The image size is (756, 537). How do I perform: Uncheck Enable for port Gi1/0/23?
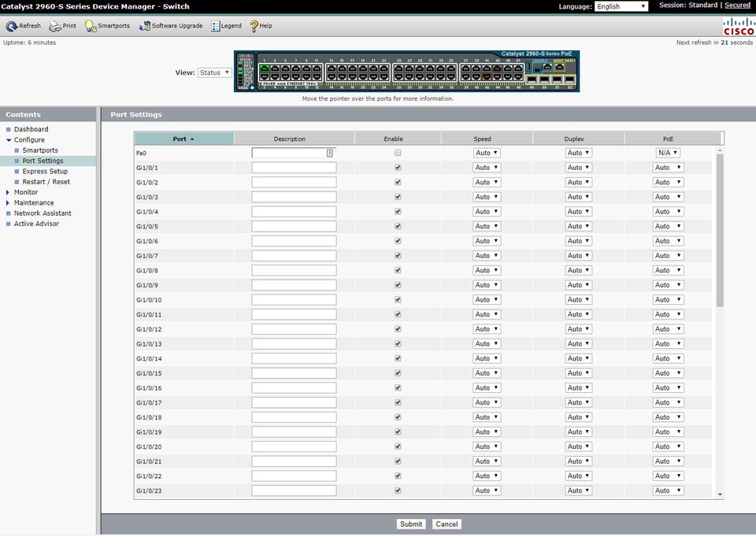pyautogui.click(x=398, y=491)
